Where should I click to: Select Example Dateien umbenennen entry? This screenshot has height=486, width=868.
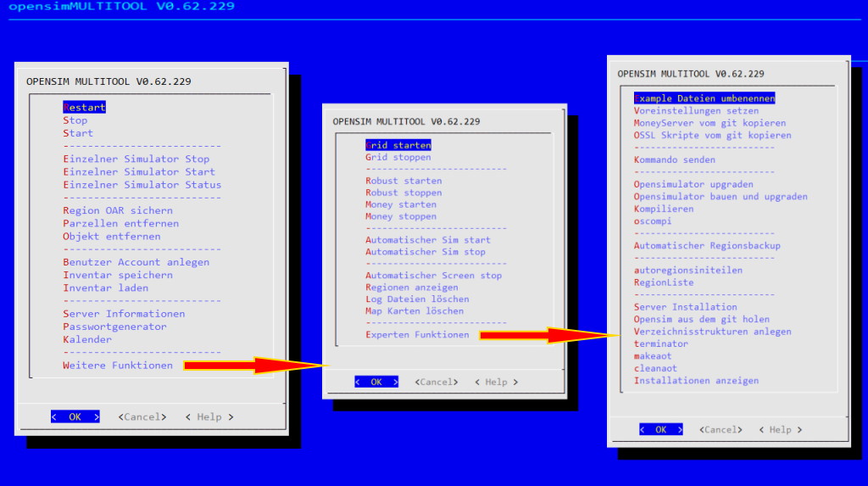704,98
